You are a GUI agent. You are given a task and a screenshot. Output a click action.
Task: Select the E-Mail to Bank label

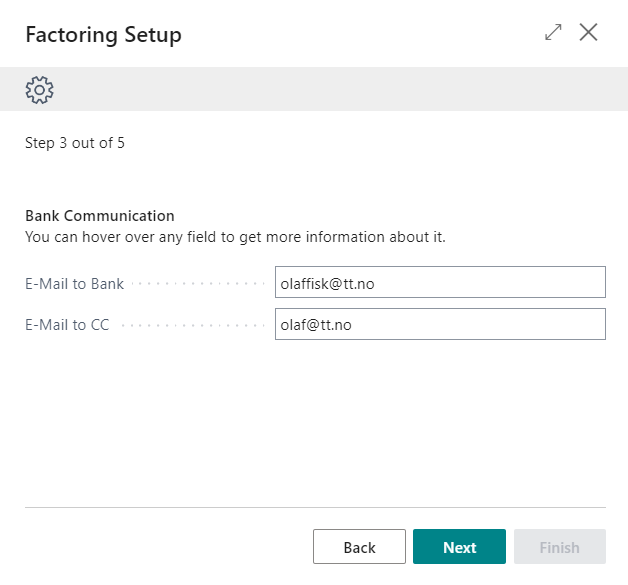(74, 284)
